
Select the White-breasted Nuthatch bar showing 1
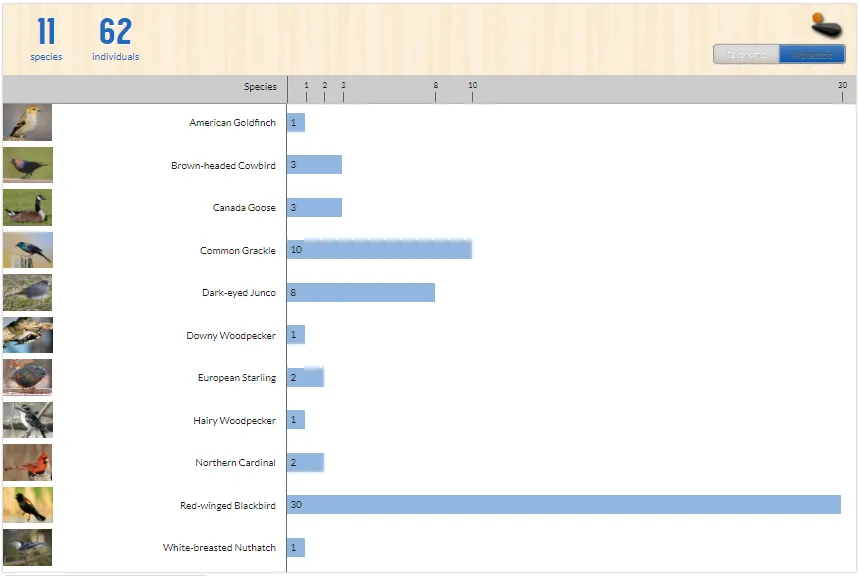pyautogui.click(x=296, y=547)
